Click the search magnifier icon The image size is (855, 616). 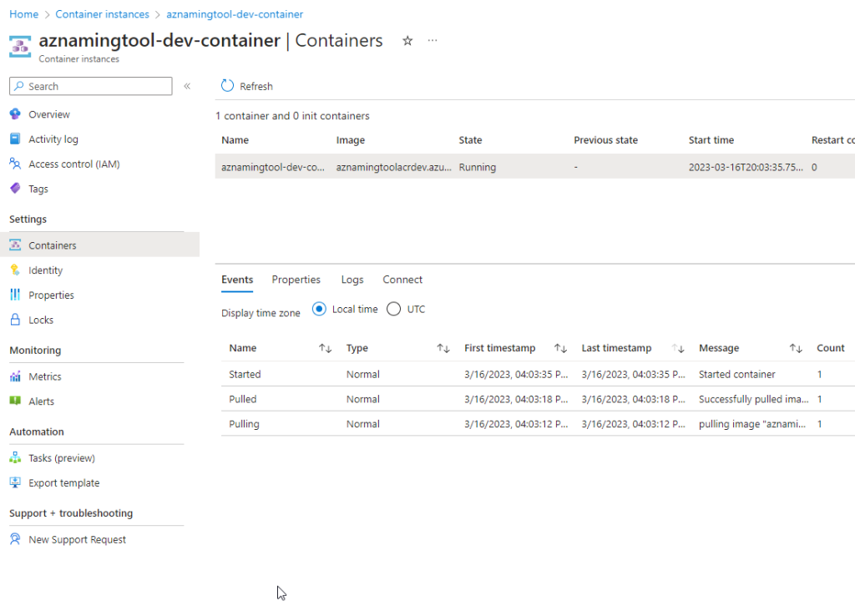click(x=19, y=86)
